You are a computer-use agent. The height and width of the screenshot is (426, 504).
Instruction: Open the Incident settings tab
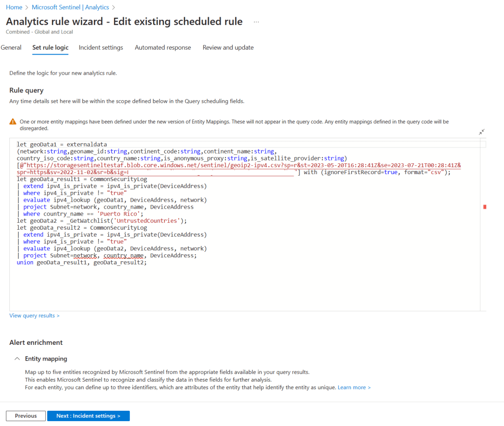pyautogui.click(x=101, y=48)
